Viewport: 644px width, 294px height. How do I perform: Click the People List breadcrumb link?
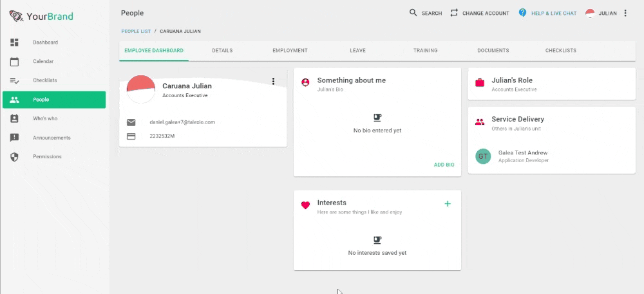click(136, 31)
